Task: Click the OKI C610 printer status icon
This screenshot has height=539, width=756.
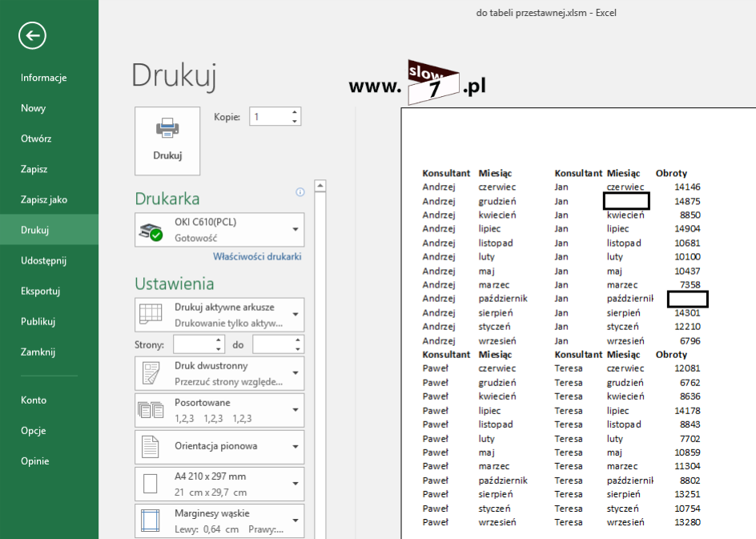Action: pyautogui.click(x=151, y=231)
